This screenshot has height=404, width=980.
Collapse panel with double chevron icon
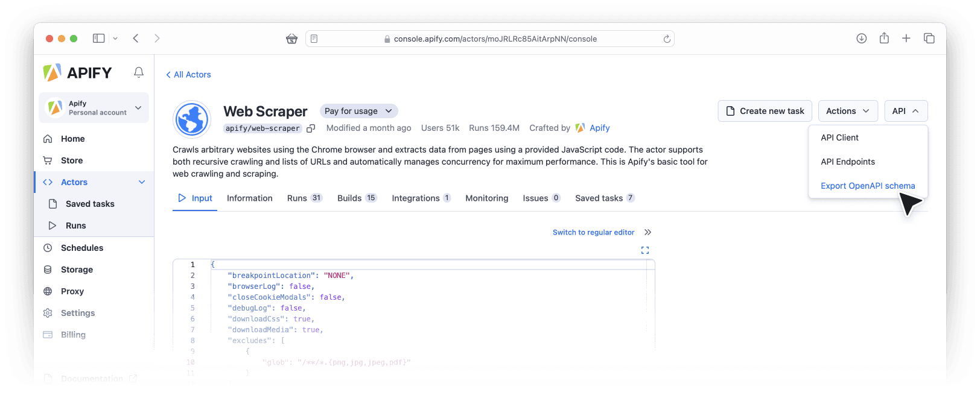click(x=647, y=232)
